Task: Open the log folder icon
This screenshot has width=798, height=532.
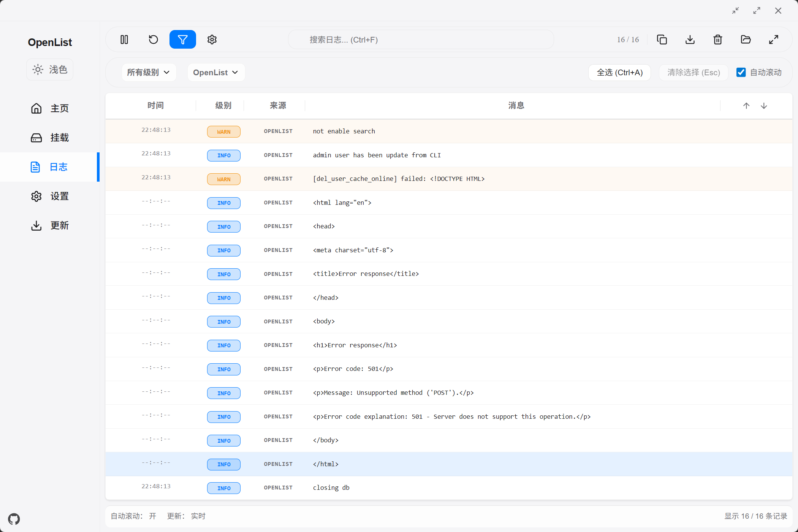Action: click(x=746, y=40)
